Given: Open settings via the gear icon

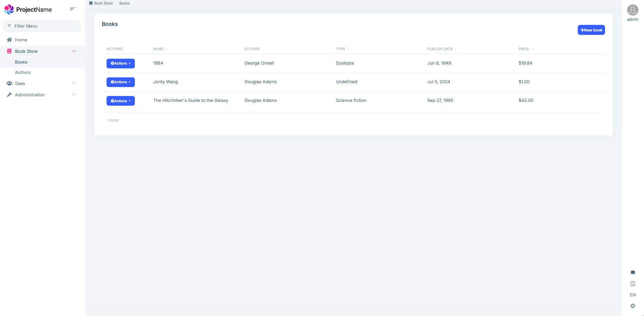Looking at the screenshot, I should click(633, 306).
